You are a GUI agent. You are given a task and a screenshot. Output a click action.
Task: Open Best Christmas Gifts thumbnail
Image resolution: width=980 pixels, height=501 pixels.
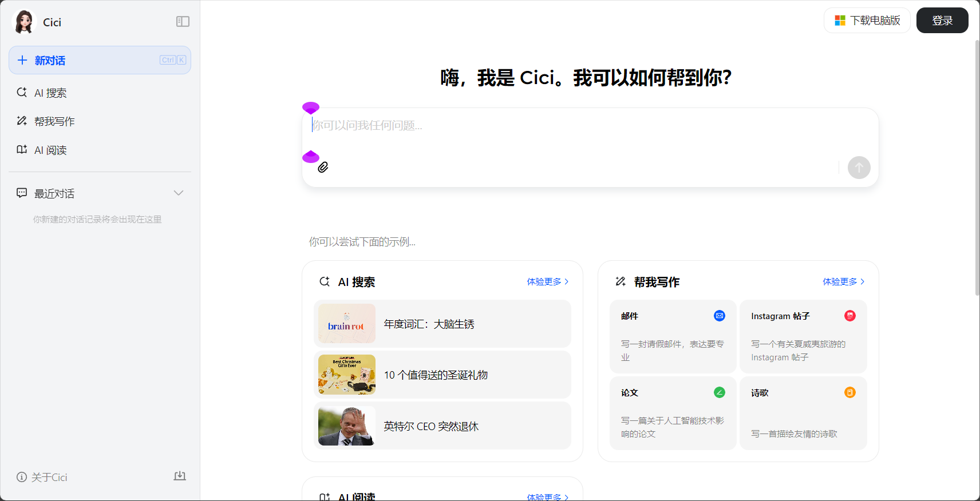[347, 375]
